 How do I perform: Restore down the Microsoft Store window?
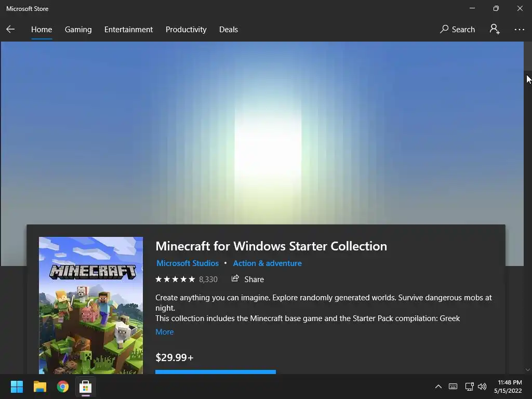coord(496,8)
